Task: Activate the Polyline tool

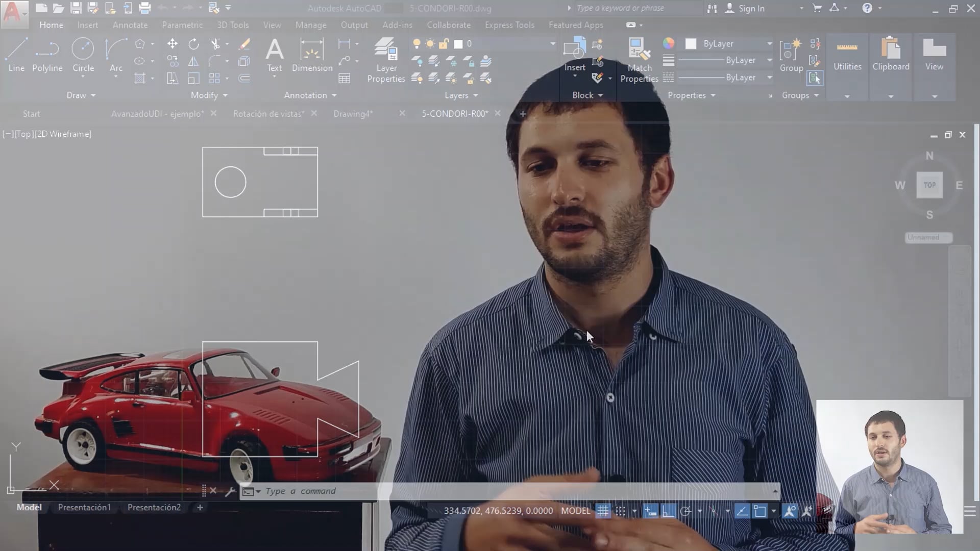Action: point(47,54)
